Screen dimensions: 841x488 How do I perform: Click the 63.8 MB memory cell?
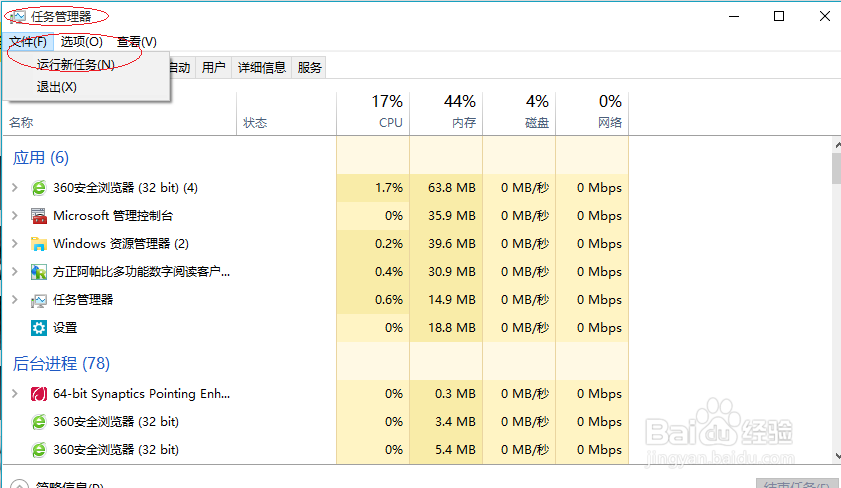click(446, 188)
